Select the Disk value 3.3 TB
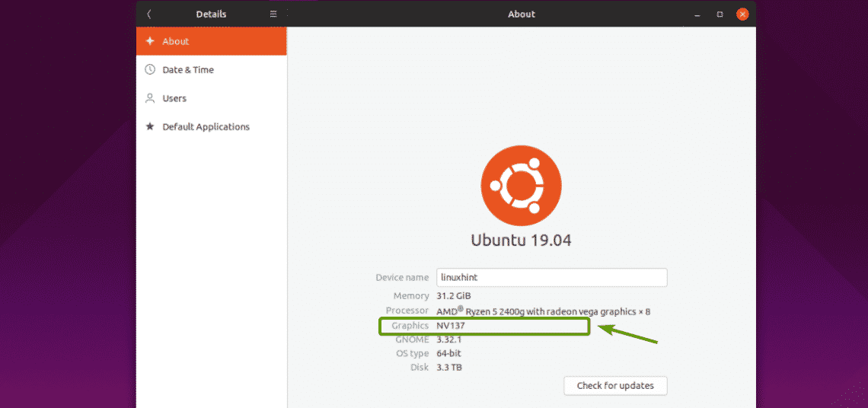The width and height of the screenshot is (868, 408). click(449, 367)
